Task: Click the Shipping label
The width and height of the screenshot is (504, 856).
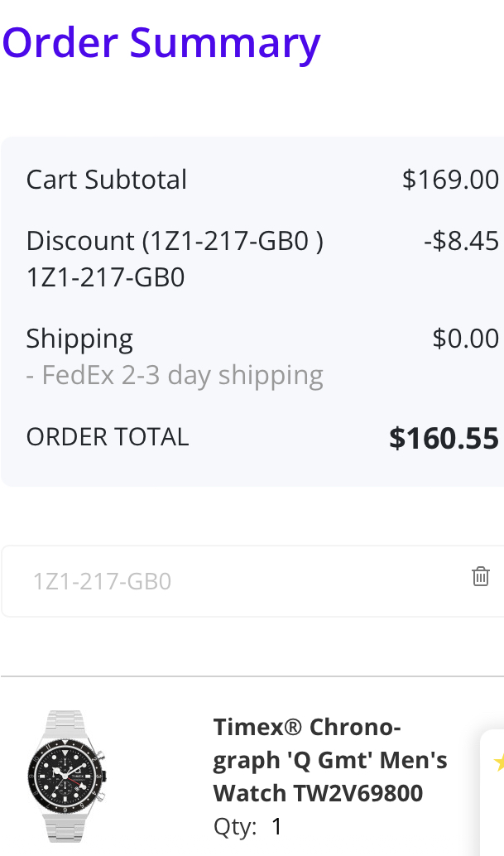Action: [79, 339]
